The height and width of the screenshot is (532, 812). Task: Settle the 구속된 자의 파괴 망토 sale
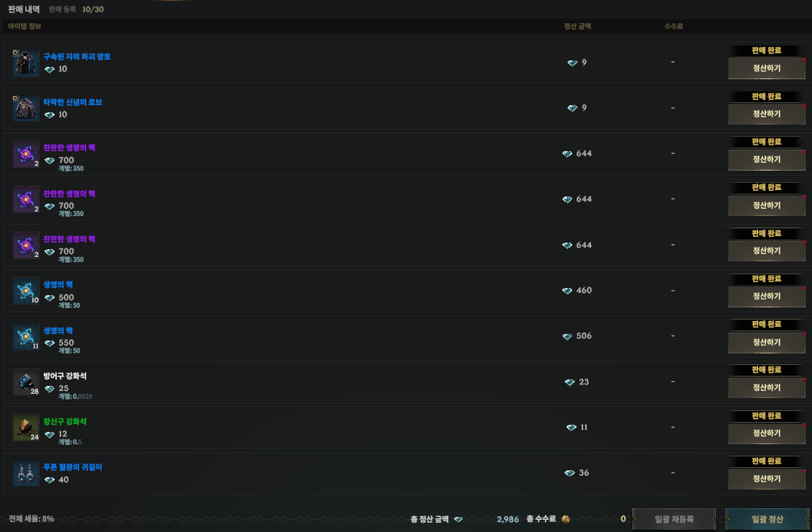pyautogui.click(x=767, y=68)
